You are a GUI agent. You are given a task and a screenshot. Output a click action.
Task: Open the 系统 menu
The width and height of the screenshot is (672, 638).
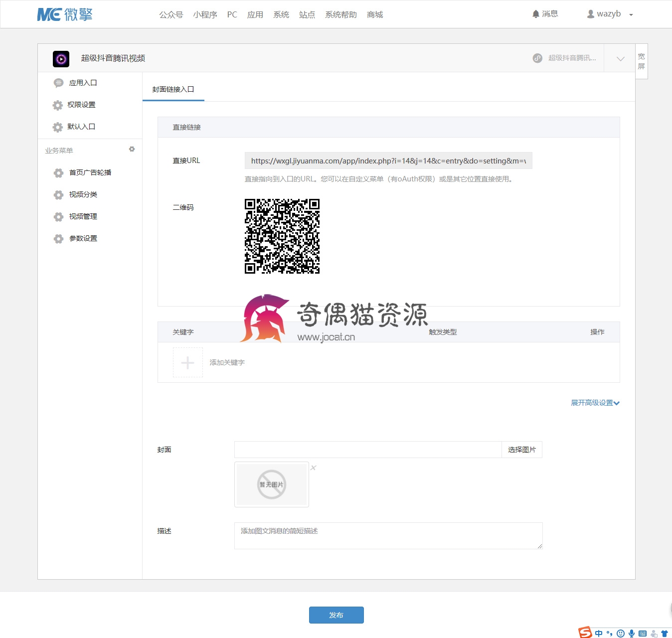281,14
